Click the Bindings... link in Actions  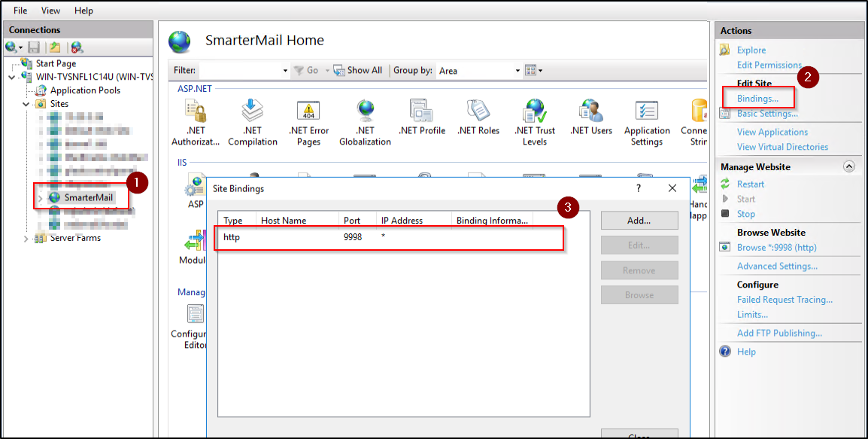(x=757, y=99)
